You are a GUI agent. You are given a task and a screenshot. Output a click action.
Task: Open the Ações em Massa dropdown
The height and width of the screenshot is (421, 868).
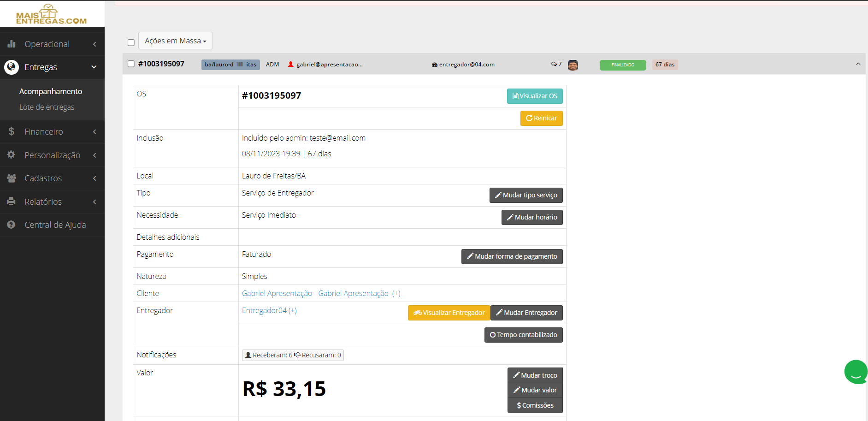pos(175,41)
